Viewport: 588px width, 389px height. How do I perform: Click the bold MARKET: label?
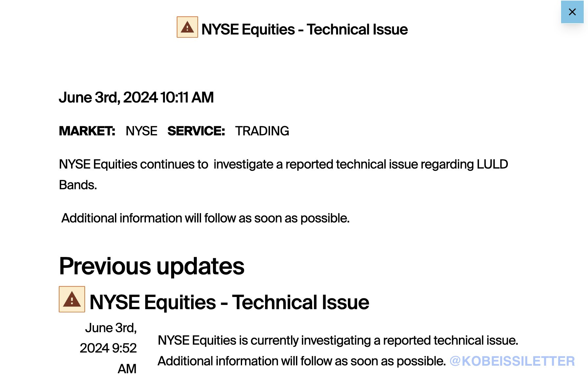point(87,131)
